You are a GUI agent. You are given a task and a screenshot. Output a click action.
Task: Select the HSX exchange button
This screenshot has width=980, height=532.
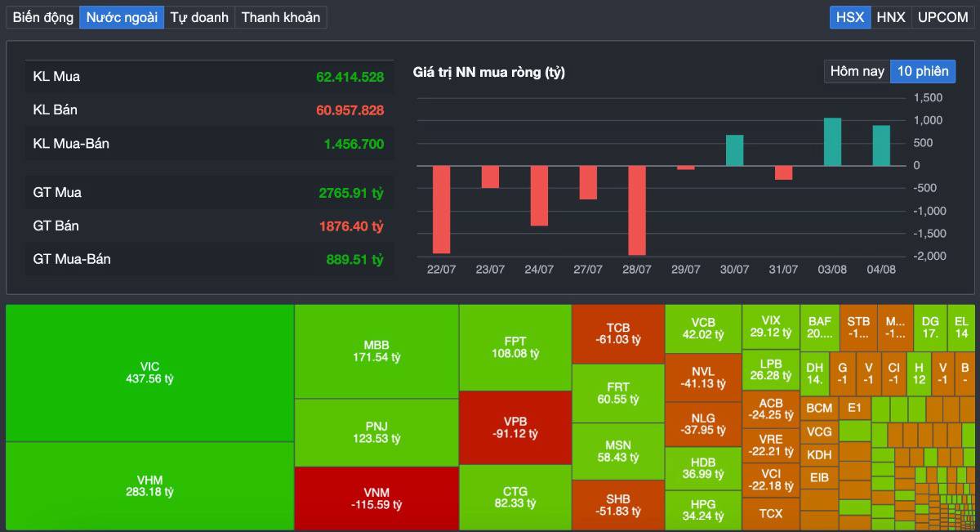click(x=850, y=17)
